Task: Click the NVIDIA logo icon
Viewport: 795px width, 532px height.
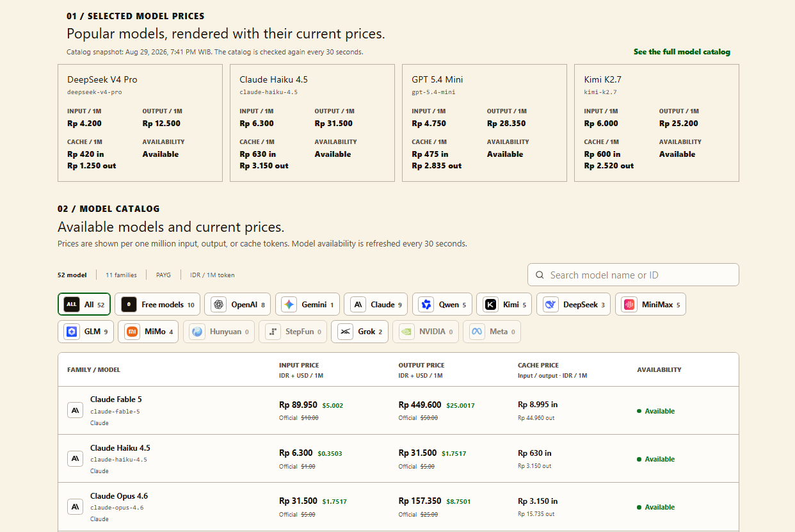Action: [x=406, y=332]
